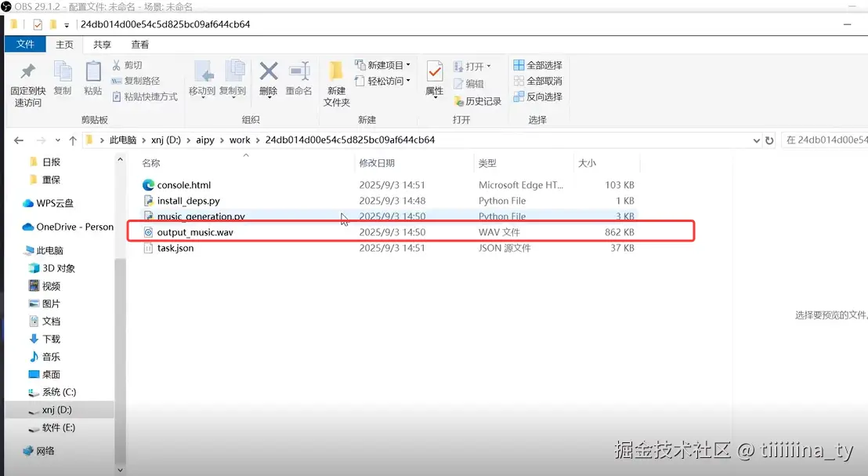Screen dimensions: 868x476
Task: Open WPS Cloud in the navigation pane
Action: [48, 203]
